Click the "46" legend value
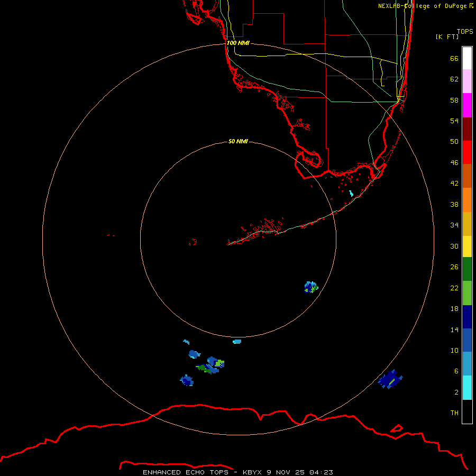Image resolution: width=476 pixels, height=476 pixels. click(454, 162)
